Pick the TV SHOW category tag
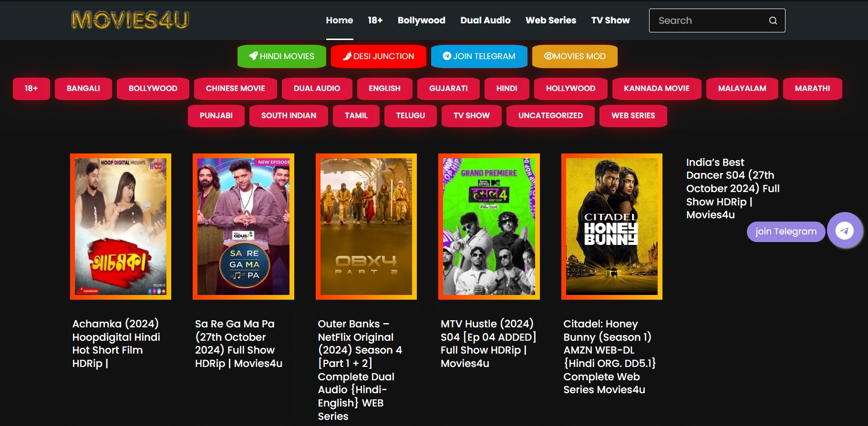 472,116
